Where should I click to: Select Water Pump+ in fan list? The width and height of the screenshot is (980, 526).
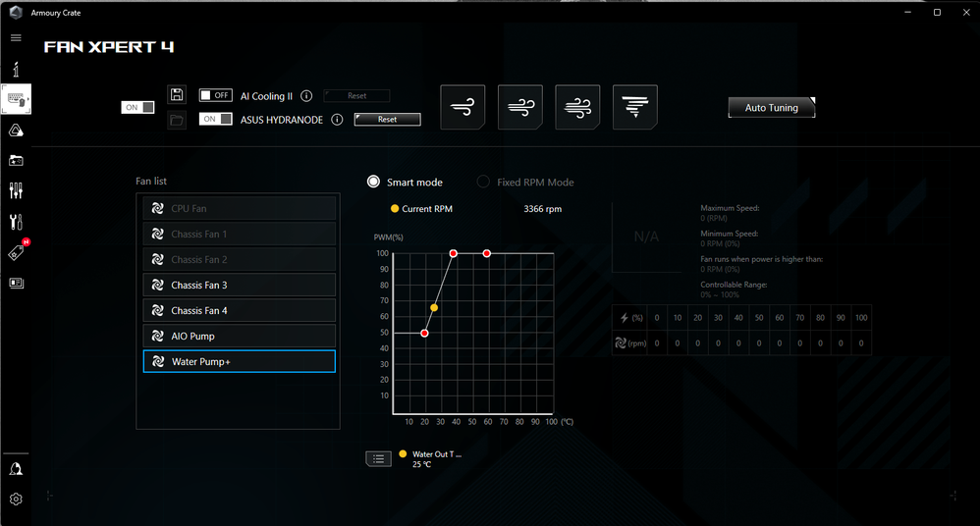tap(240, 361)
